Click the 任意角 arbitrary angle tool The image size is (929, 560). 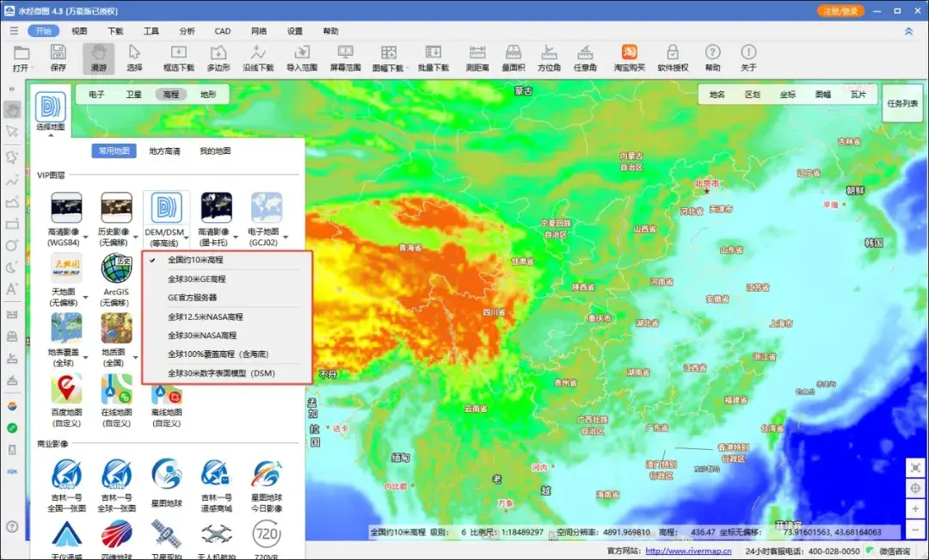[x=586, y=58]
